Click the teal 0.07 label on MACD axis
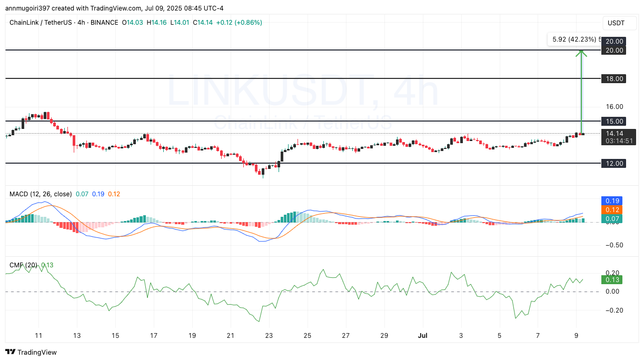This screenshot has width=644, height=361. (x=612, y=218)
